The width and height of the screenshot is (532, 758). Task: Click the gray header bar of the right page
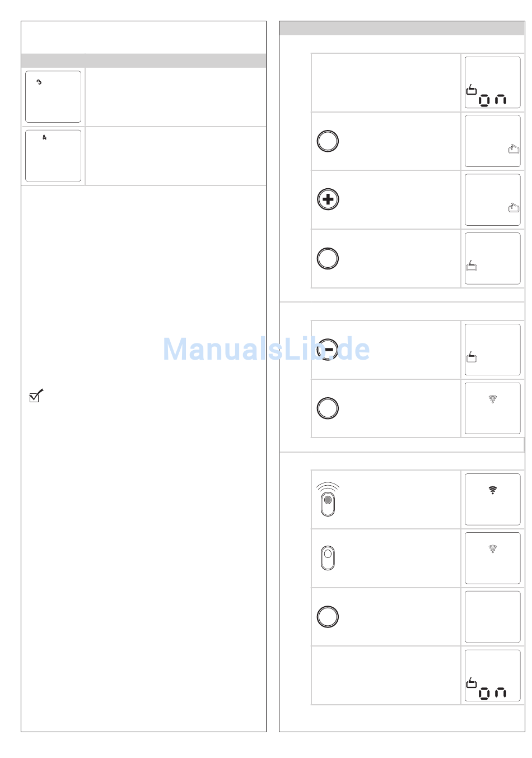point(402,28)
